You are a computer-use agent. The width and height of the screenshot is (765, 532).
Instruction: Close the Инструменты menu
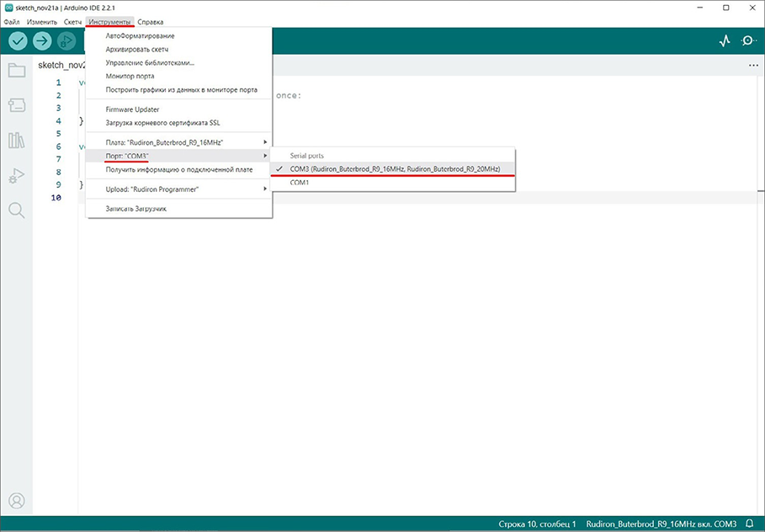[109, 22]
